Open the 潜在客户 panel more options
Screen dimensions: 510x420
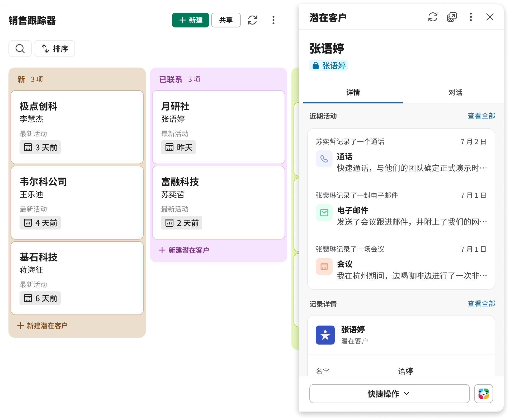coord(471,17)
